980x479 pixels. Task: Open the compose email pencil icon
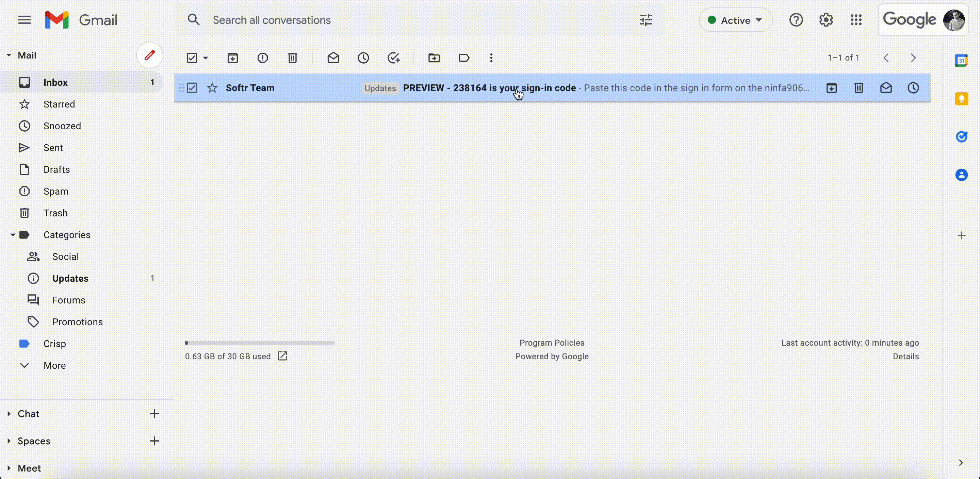[x=149, y=55]
